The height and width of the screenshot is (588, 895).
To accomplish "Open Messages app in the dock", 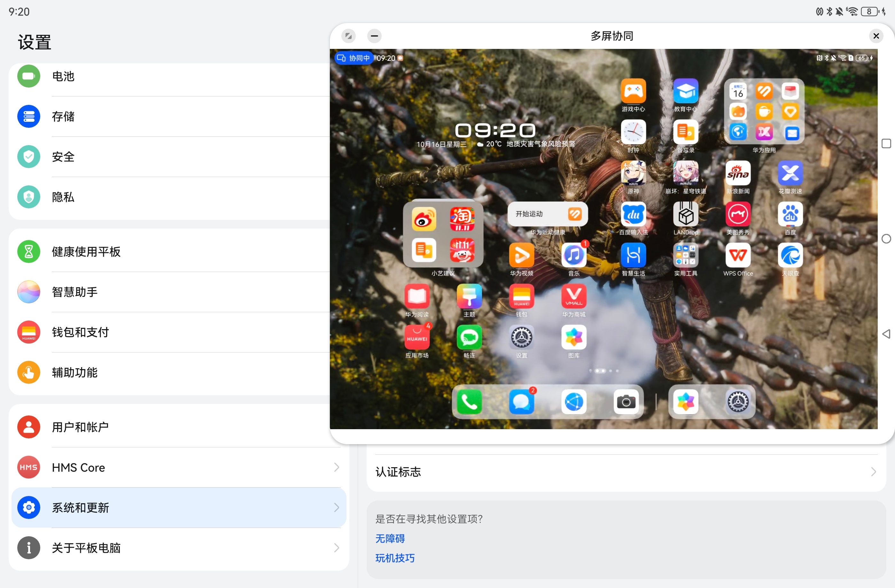I will (x=522, y=402).
